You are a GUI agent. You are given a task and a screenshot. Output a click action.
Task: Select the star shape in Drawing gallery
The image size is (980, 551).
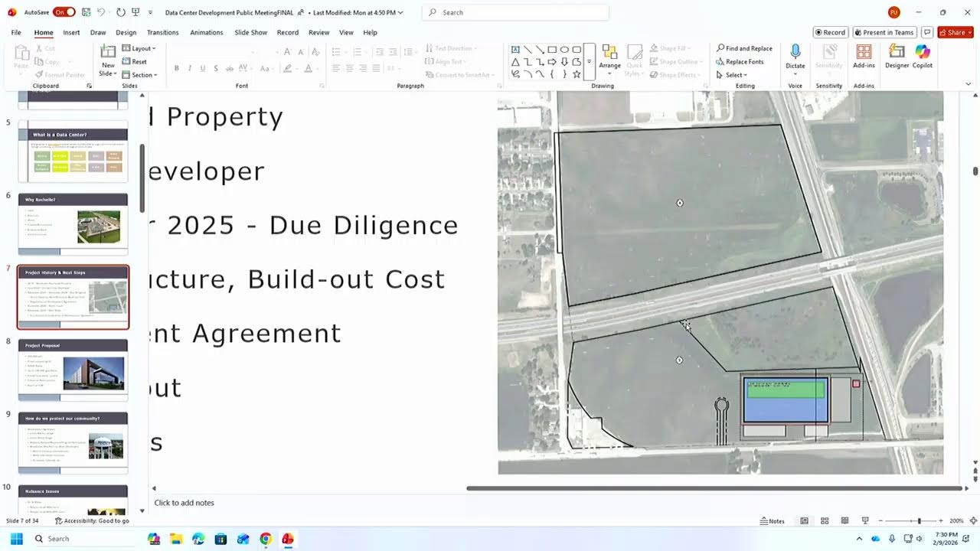click(x=577, y=74)
